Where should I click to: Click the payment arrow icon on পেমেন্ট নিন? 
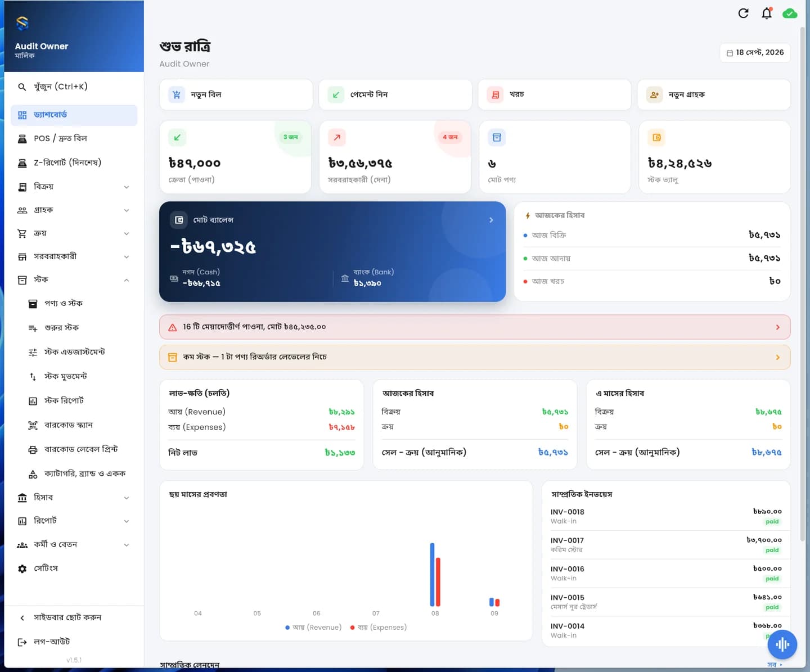(x=336, y=94)
